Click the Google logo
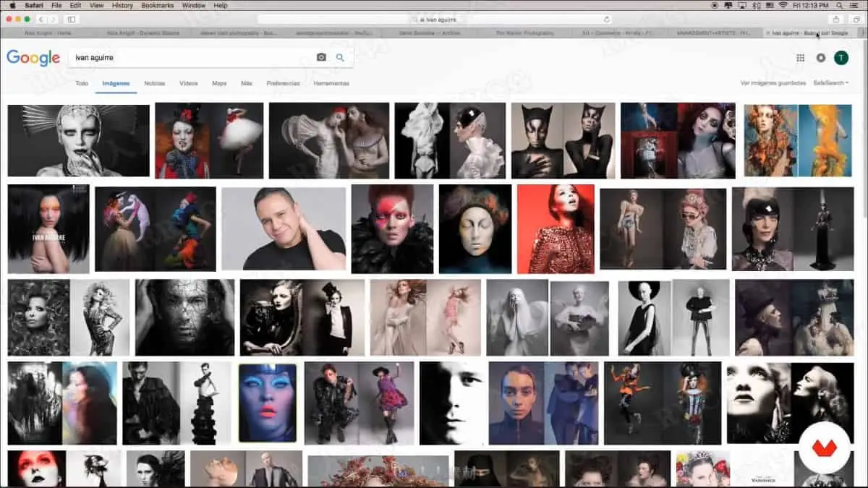868x488 pixels. [33, 58]
